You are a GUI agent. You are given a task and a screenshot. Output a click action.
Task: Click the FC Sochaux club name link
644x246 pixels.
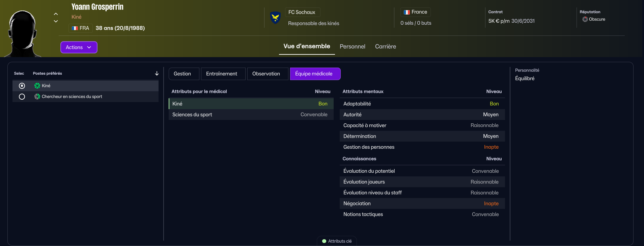302,12
